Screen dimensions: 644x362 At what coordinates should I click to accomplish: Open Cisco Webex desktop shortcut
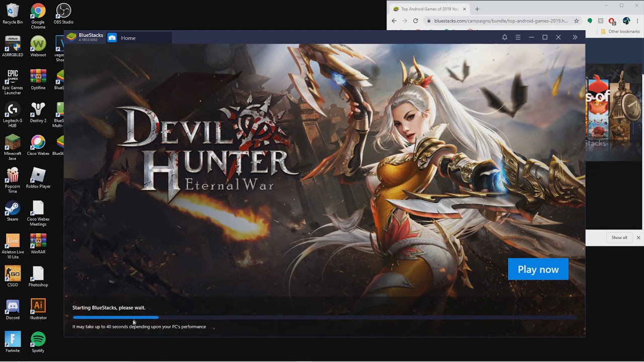click(x=38, y=145)
